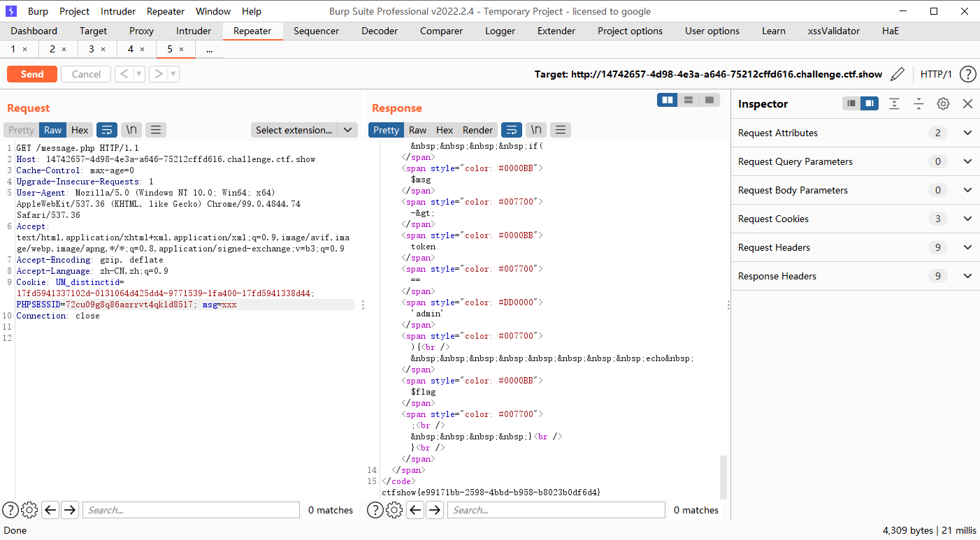Switch Response view to Raw

(418, 130)
